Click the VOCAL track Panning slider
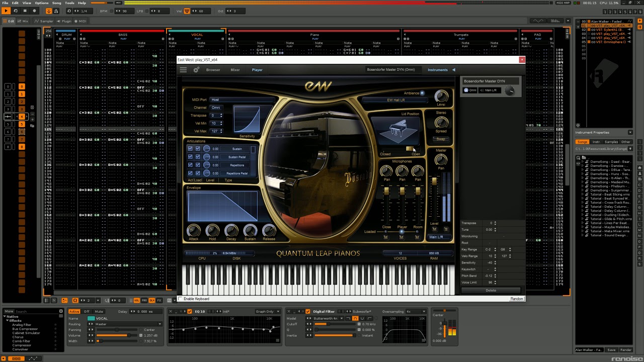 coord(117,330)
